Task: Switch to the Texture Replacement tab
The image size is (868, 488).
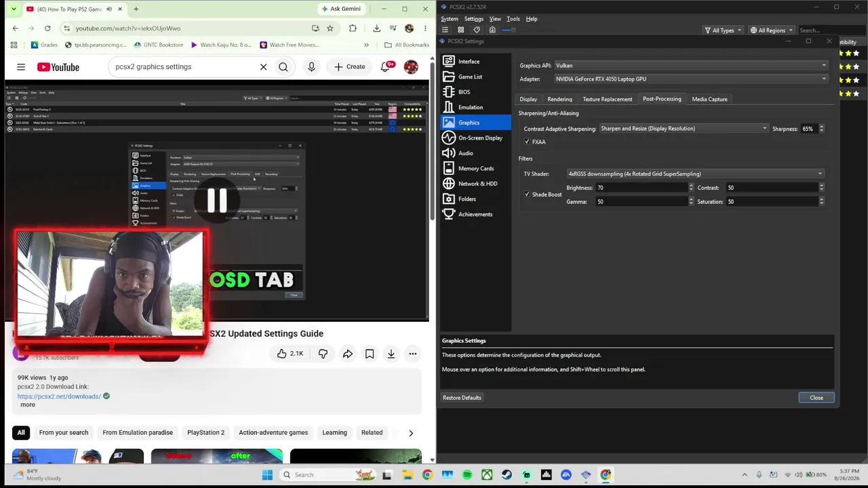Action: point(608,99)
